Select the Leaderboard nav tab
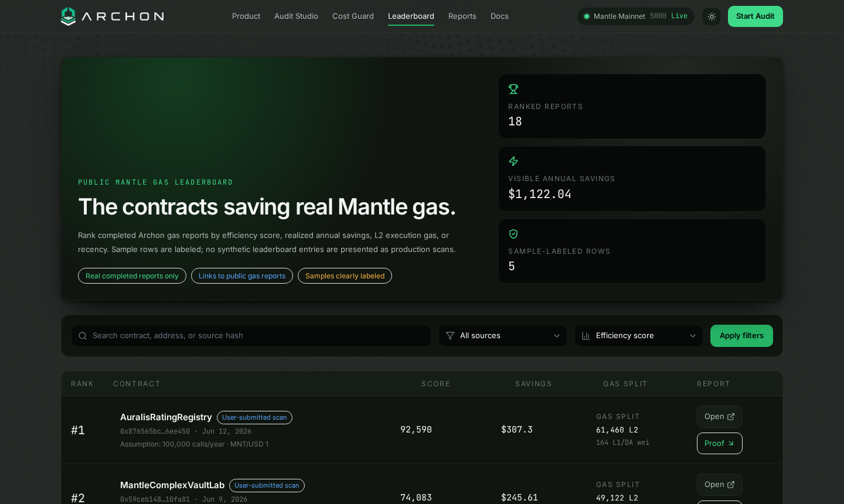 click(411, 16)
